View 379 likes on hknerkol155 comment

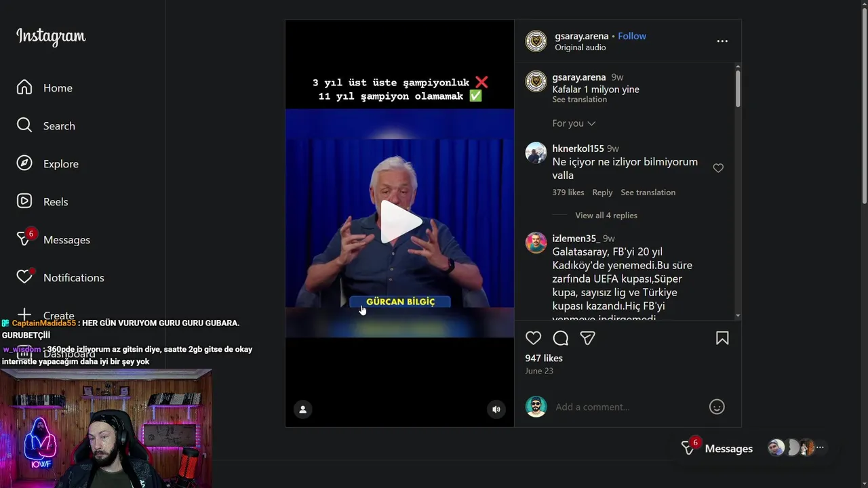568,192
